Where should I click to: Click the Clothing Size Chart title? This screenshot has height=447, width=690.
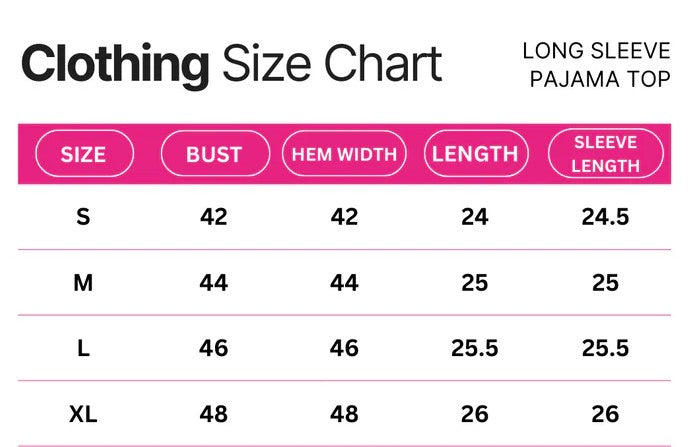coord(231,65)
